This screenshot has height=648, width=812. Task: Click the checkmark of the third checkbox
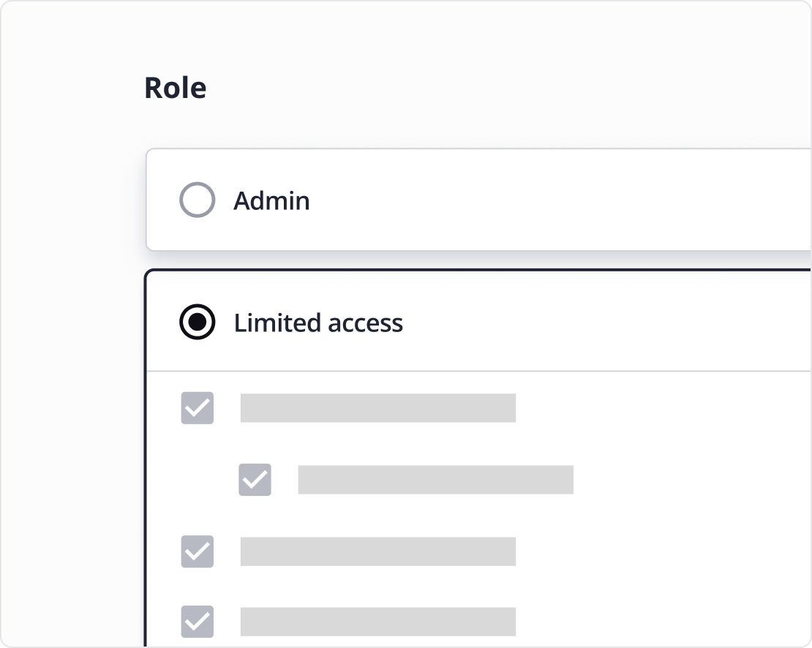[197, 553]
